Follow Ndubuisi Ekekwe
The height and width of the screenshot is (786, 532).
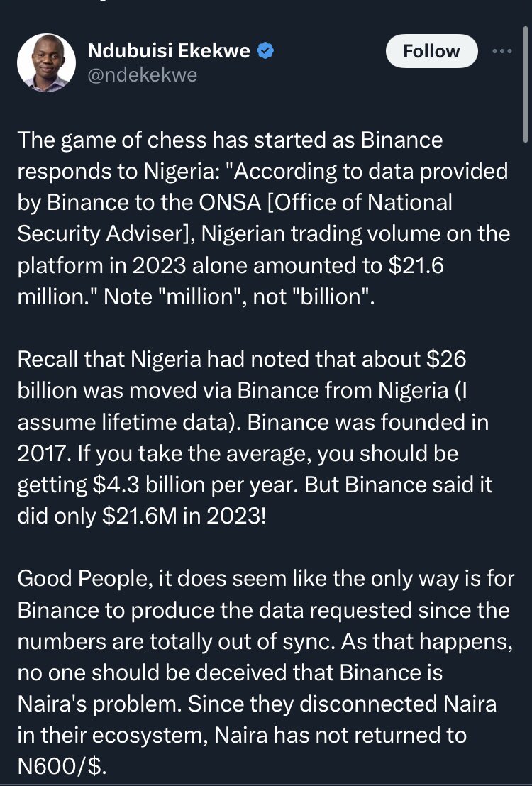431,51
